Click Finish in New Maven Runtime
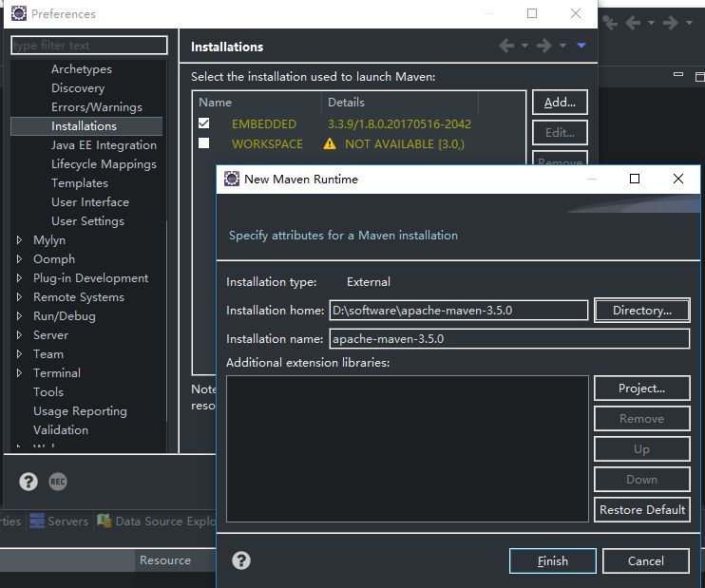The height and width of the screenshot is (588, 705). (x=553, y=561)
